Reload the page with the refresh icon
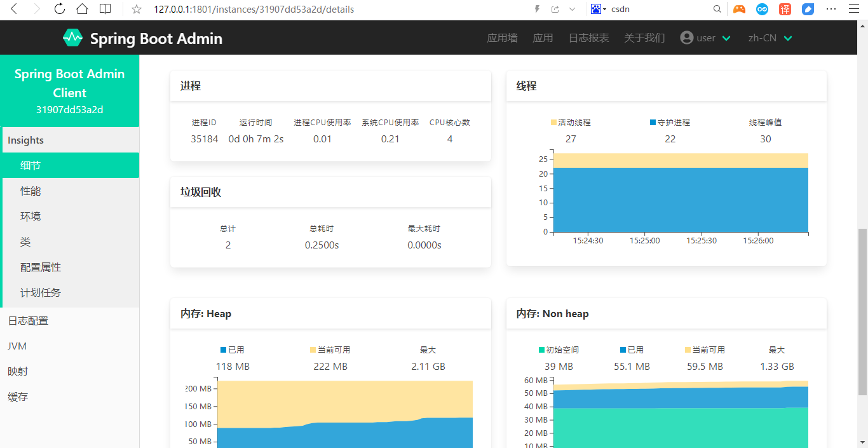This screenshot has width=868, height=448. tap(59, 9)
